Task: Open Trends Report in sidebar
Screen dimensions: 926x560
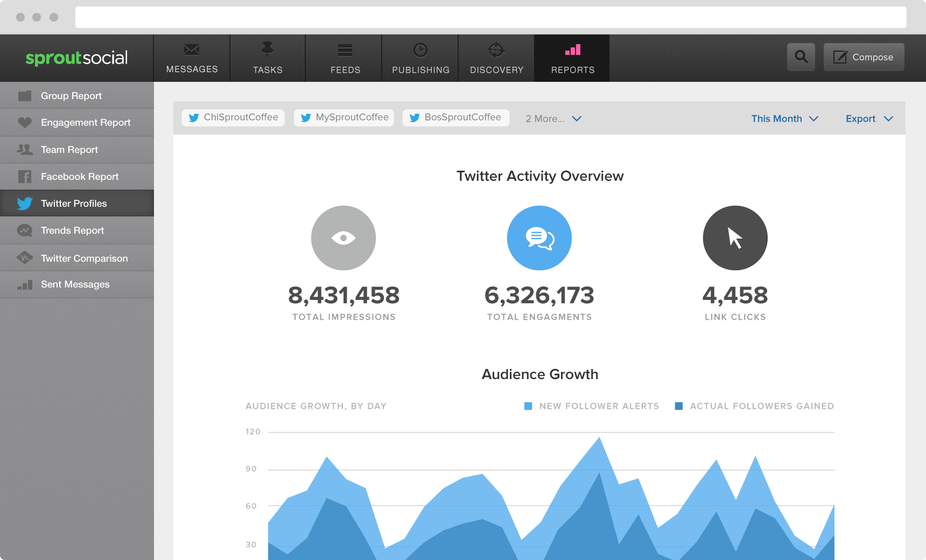Action: coord(77,230)
